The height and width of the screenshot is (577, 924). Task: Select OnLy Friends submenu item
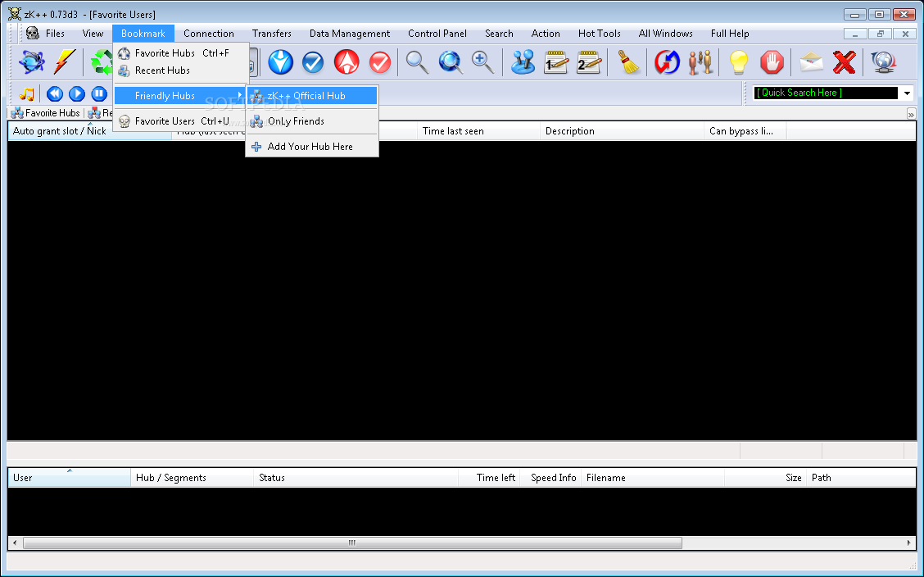click(x=312, y=120)
